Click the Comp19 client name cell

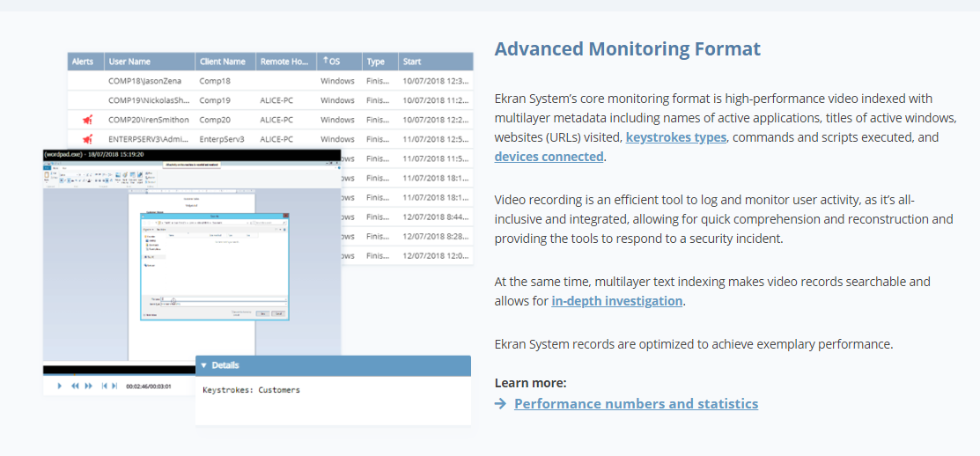(214, 100)
